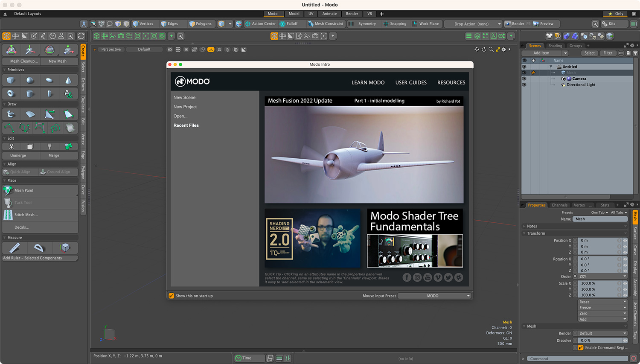Select the Cube primitive tool
Image resolution: width=640 pixels, height=364 pixels.
11,80
